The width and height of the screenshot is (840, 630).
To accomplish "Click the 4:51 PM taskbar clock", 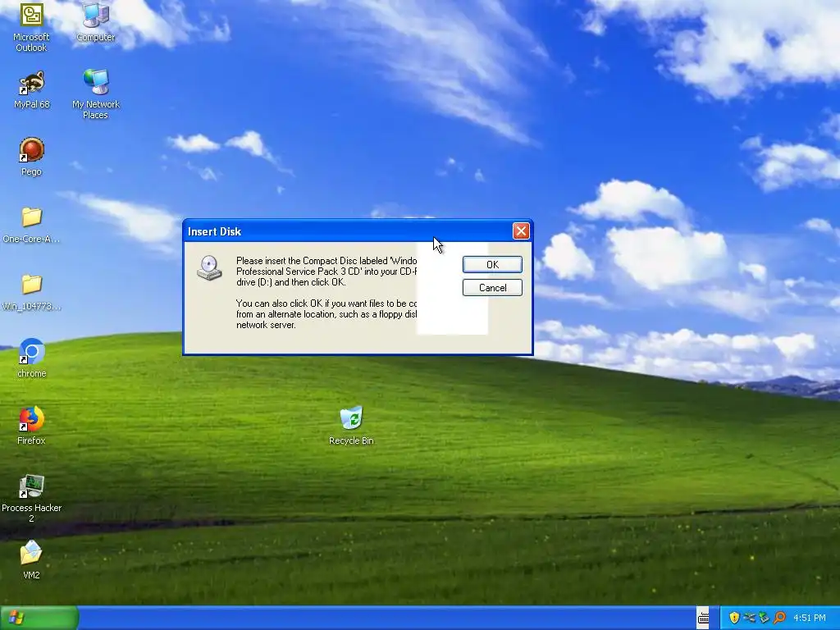I will click(x=810, y=618).
